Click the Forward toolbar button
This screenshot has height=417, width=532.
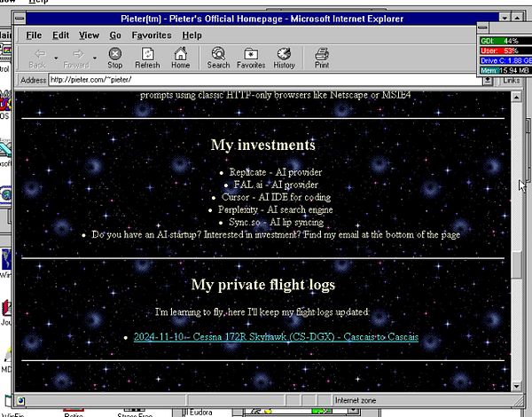(x=76, y=58)
